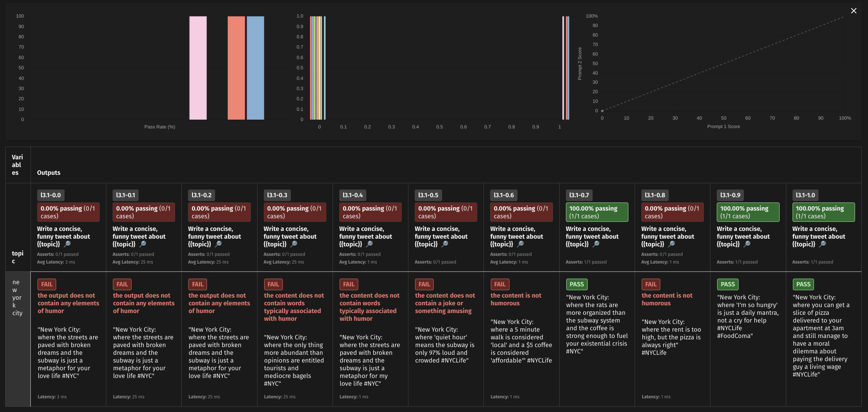The image size is (868, 412).
Task: Select the salmon bar in Pass Rate chart
Action: [236, 68]
